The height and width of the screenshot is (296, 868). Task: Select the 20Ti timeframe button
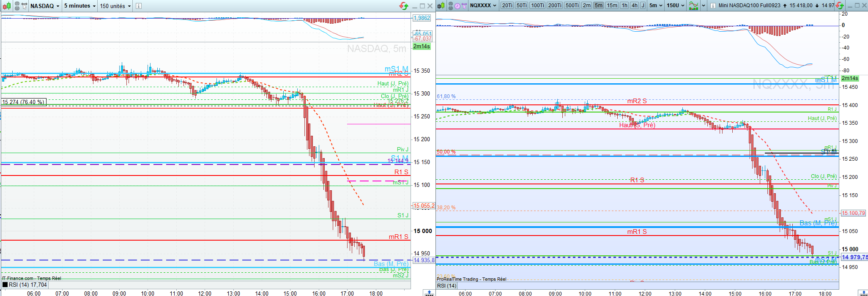[507, 5]
